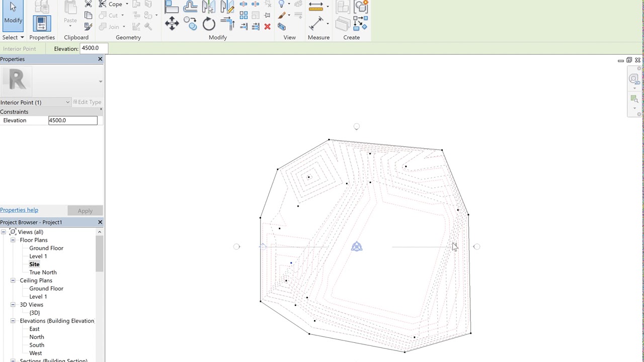Select the Move tool

[x=172, y=23]
